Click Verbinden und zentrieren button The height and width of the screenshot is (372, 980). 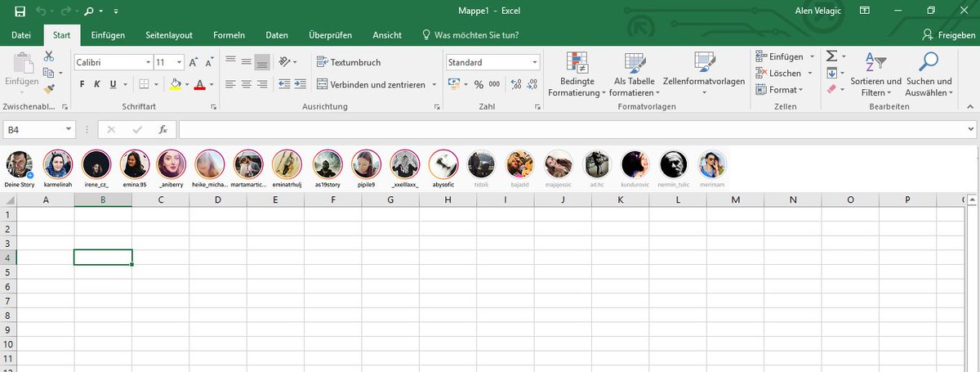click(371, 84)
